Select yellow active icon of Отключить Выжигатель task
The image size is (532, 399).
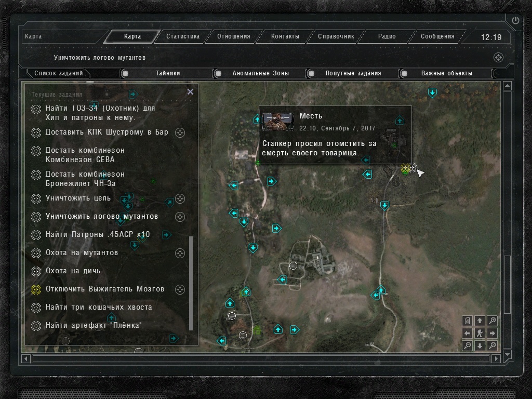pos(36,289)
